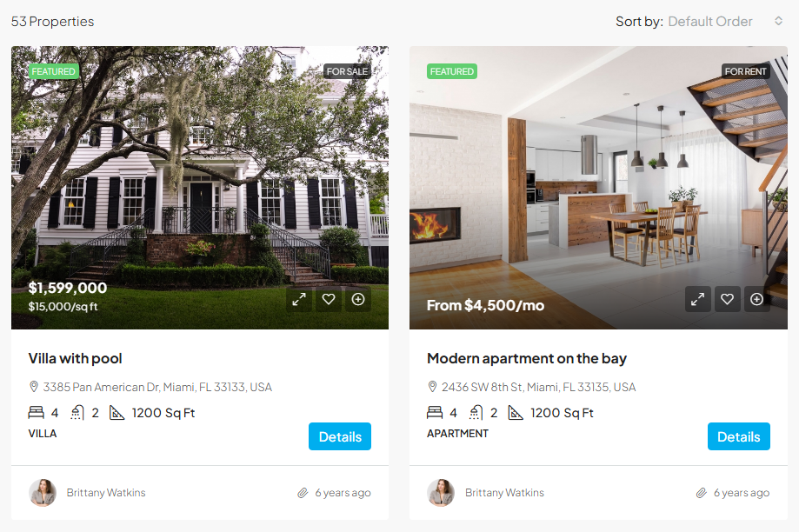This screenshot has width=799, height=532.
Task: Add Villa with pool to compare plus icon
Action: click(x=358, y=299)
